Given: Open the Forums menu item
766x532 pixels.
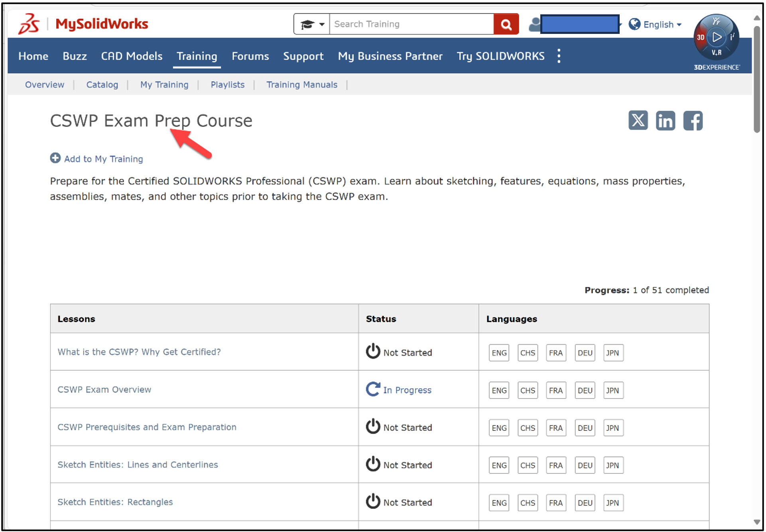Looking at the screenshot, I should 250,56.
